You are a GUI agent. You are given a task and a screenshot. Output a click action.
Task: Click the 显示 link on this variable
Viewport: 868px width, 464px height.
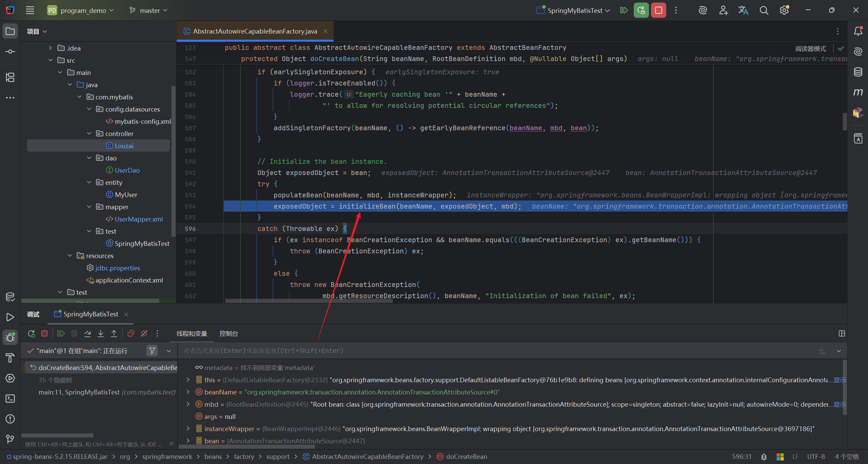[x=840, y=380]
